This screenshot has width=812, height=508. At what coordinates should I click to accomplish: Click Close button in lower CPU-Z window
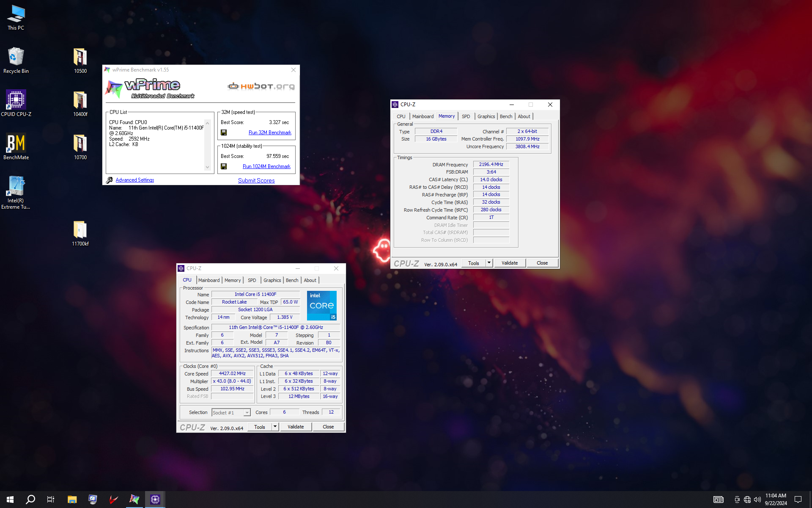[x=328, y=427]
